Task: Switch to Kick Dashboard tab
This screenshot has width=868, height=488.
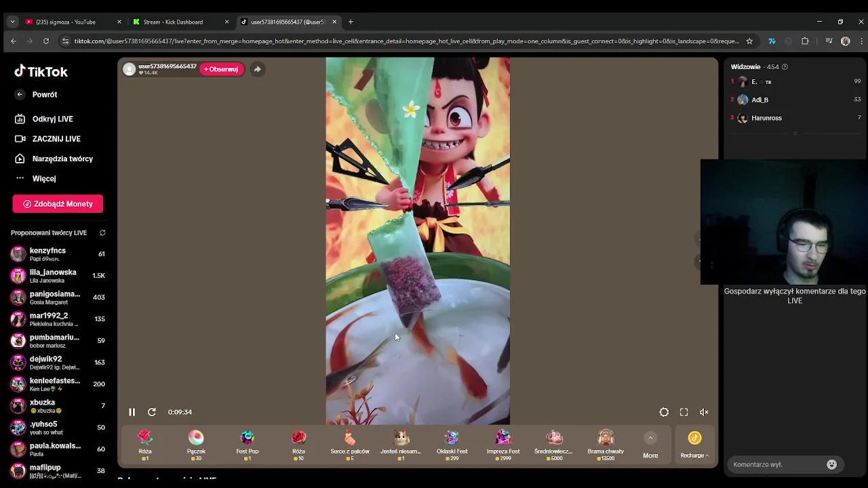Action: [x=181, y=22]
